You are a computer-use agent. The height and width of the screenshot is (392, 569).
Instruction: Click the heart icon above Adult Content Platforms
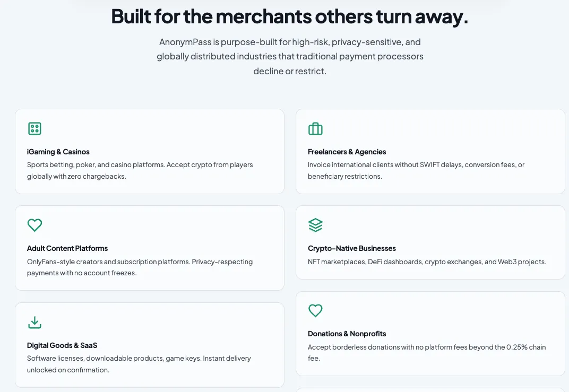[x=35, y=225]
